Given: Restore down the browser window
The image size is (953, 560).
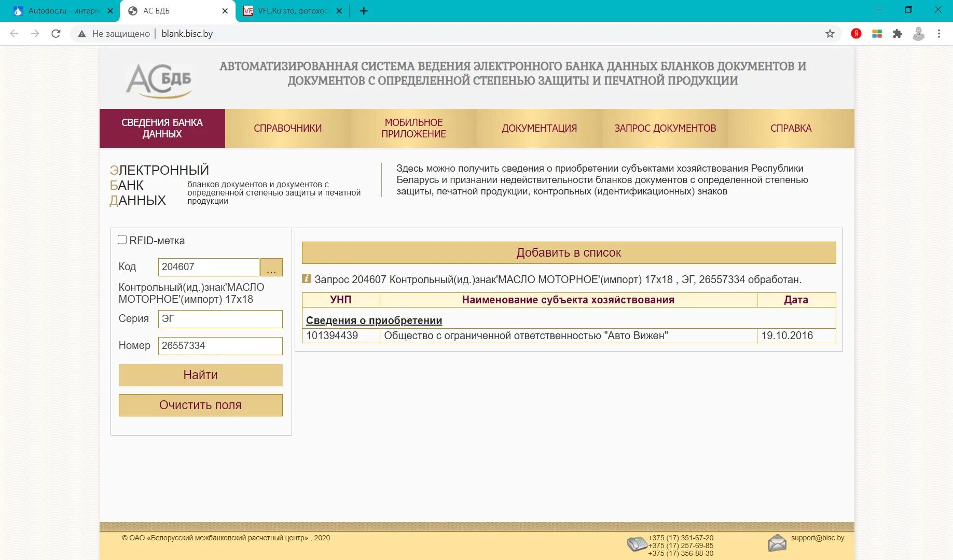Looking at the screenshot, I should 908,10.
